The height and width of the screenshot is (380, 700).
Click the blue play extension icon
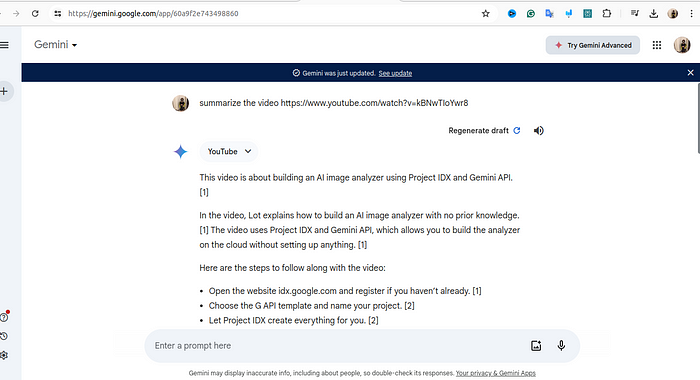point(512,13)
